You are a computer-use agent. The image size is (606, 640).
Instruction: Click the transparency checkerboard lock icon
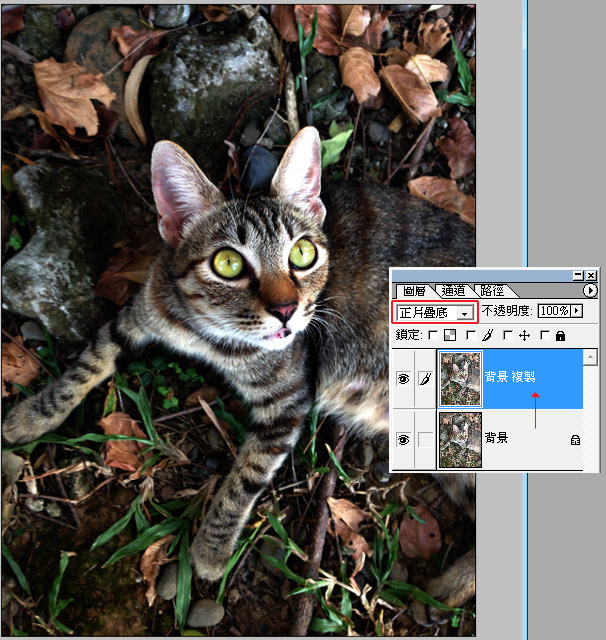tap(450, 336)
